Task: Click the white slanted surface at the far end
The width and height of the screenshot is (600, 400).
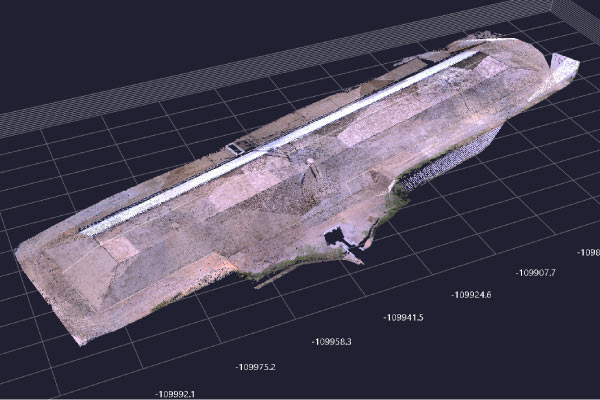Action: (x=563, y=70)
